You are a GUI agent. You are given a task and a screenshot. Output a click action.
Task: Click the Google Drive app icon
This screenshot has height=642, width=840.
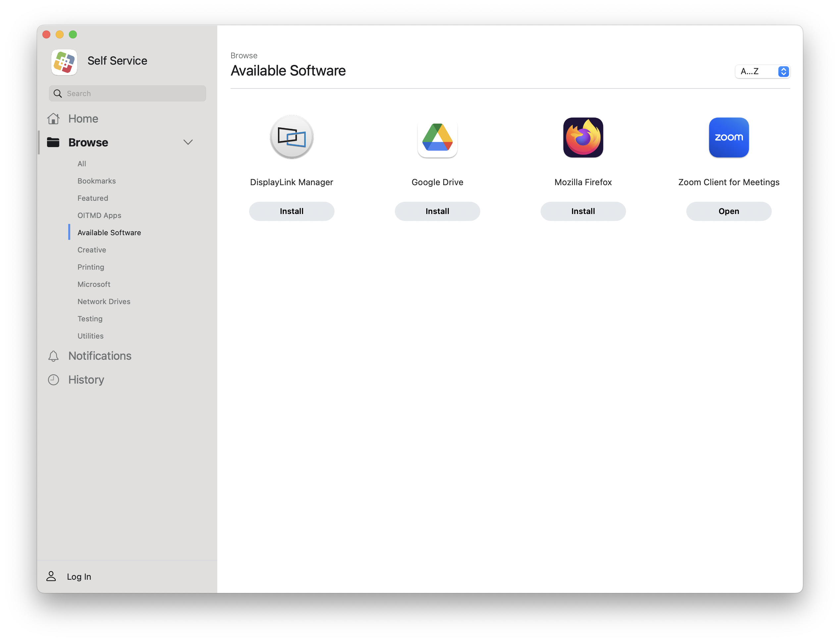click(x=437, y=137)
